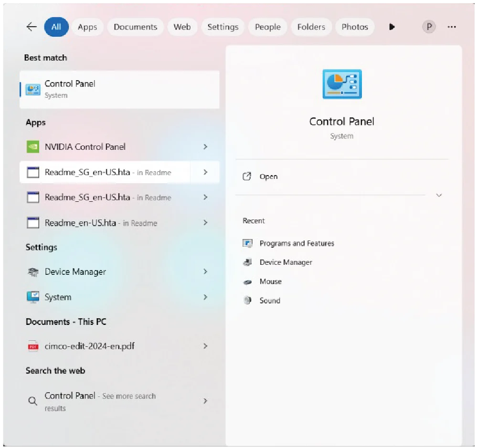477x448 pixels.
Task: Open the three-dot more options menu
Action: [x=451, y=27]
